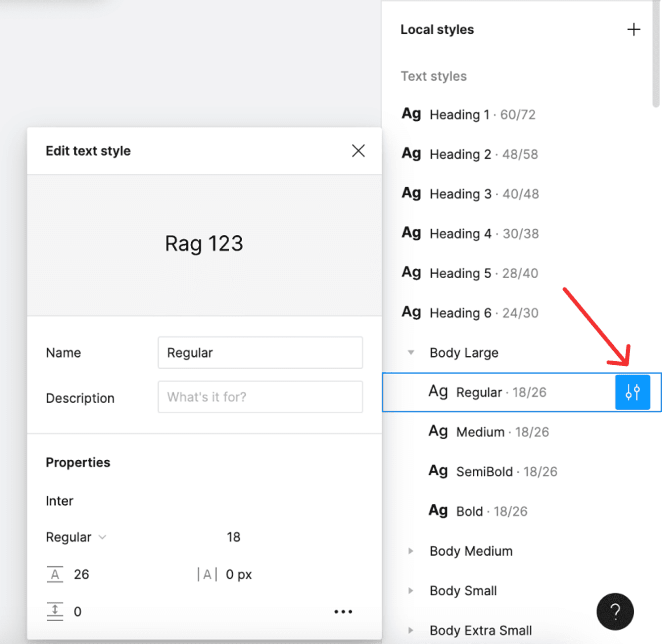Click the edit style sliders icon
Image resolution: width=662 pixels, height=644 pixels.
coord(632,392)
